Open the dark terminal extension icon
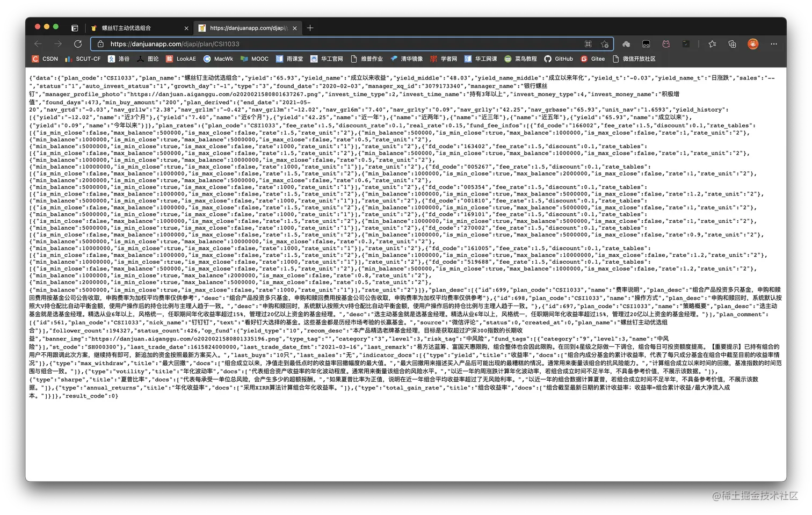This screenshot has height=515, width=812. pyautogui.click(x=686, y=44)
